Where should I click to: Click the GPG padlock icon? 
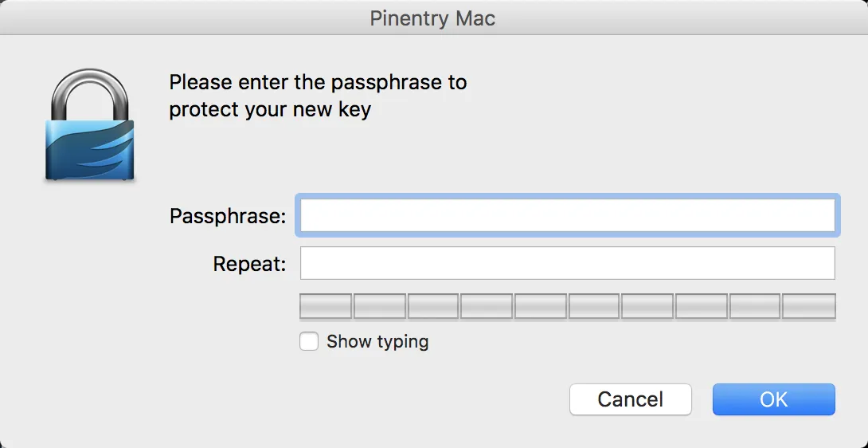tap(90, 124)
